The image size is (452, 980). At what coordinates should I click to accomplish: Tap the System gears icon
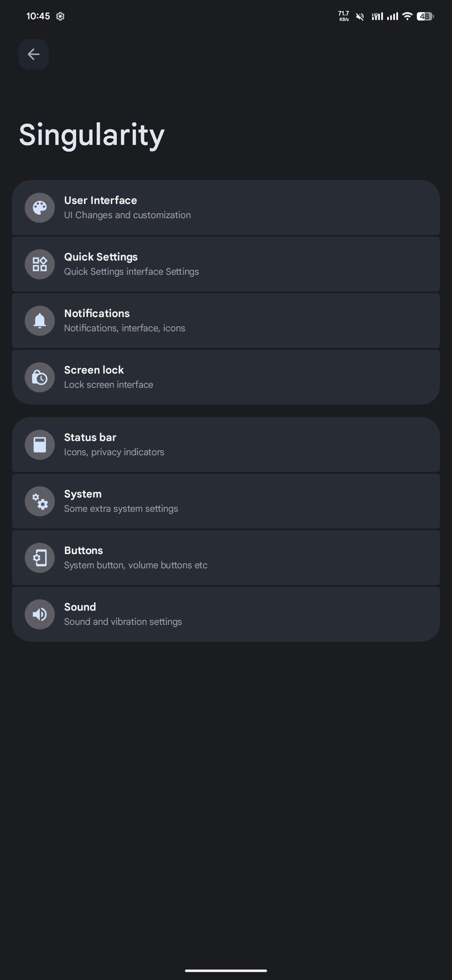pyautogui.click(x=40, y=501)
